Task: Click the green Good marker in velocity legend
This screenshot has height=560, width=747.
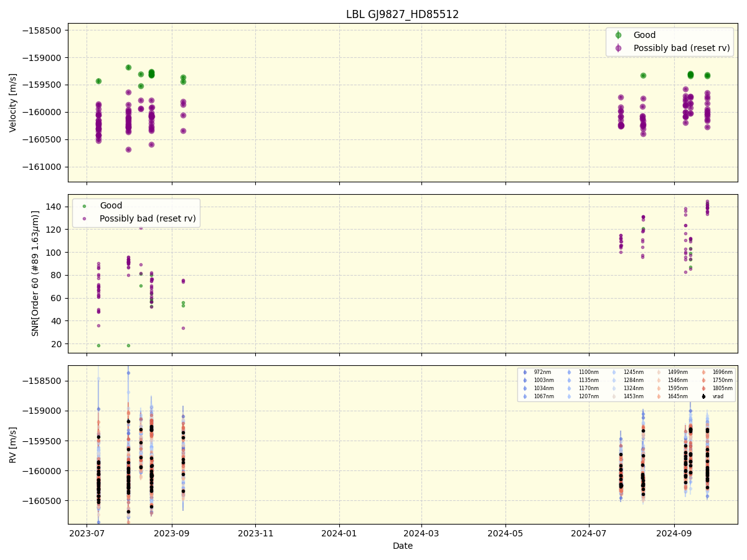Action: pos(618,35)
